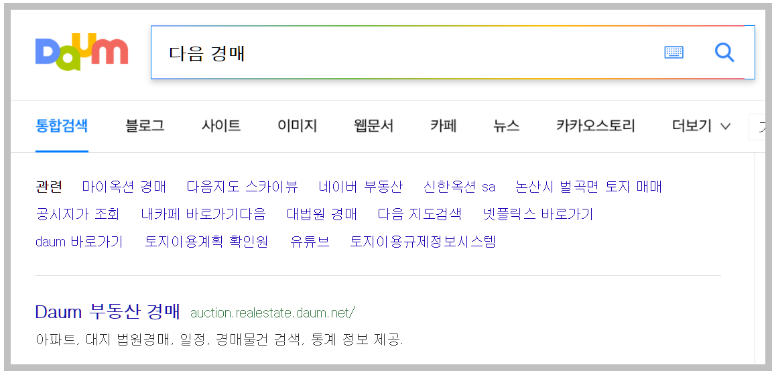The height and width of the screenshot is (377, 776).
Task: Click related search 신한옥션 sa
Action: tap(459, 187)
